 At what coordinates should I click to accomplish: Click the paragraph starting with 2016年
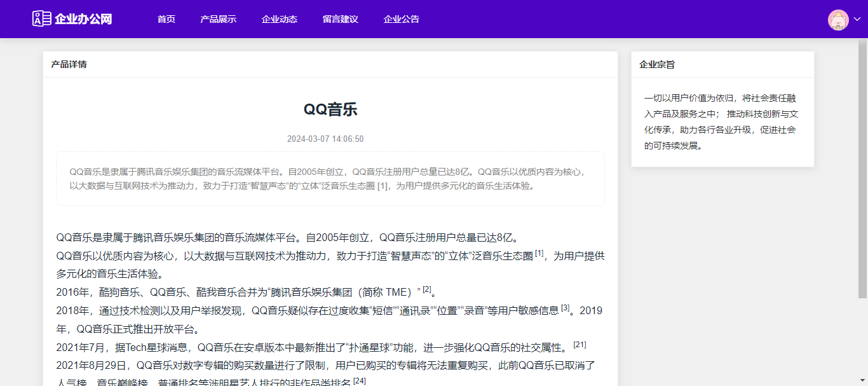pos(247,293)
